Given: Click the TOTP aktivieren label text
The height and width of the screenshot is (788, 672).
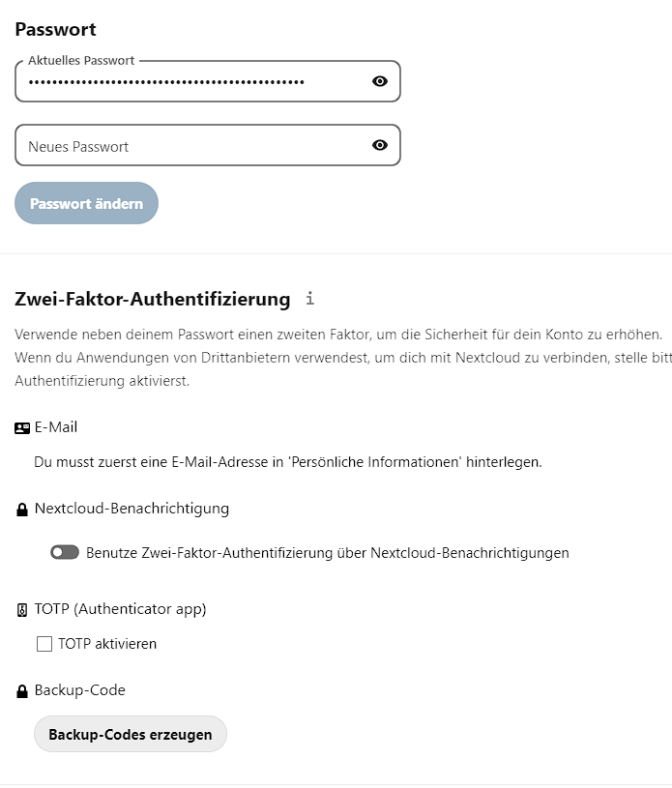Looking at the screenshot, I should 107,644.
